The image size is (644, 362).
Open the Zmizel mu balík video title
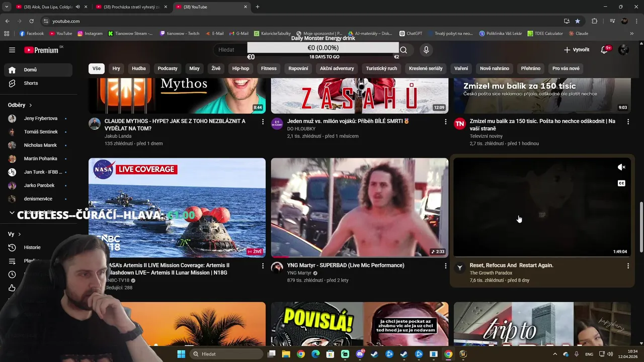(542, 125)
